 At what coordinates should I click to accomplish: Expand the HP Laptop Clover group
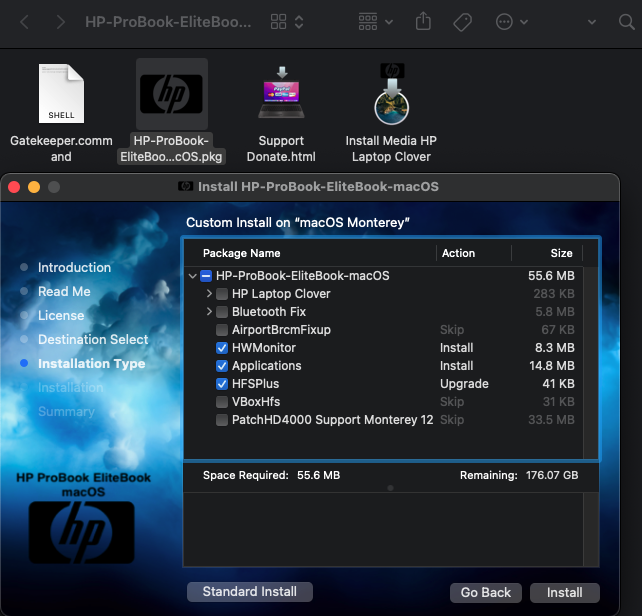point(209,294)
